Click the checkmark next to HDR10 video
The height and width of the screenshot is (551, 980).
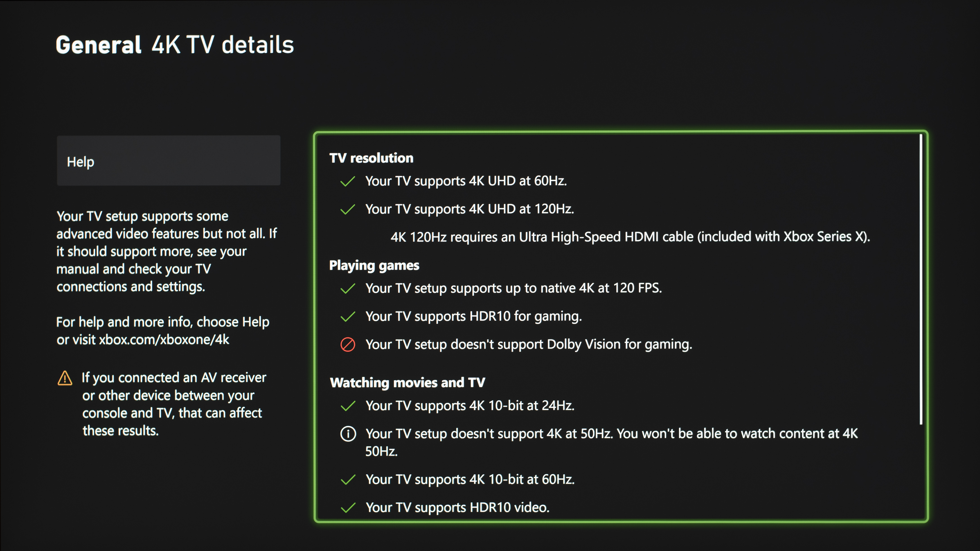(348, 508)
